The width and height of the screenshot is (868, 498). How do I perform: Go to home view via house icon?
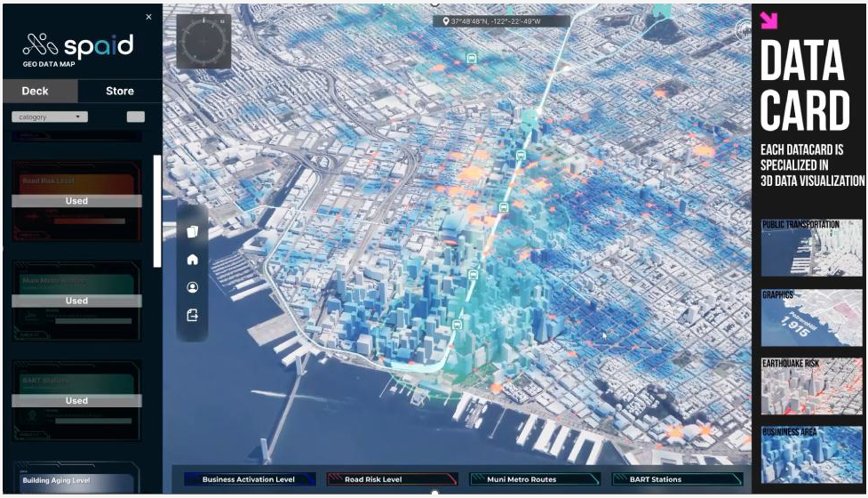coord(192,260)
